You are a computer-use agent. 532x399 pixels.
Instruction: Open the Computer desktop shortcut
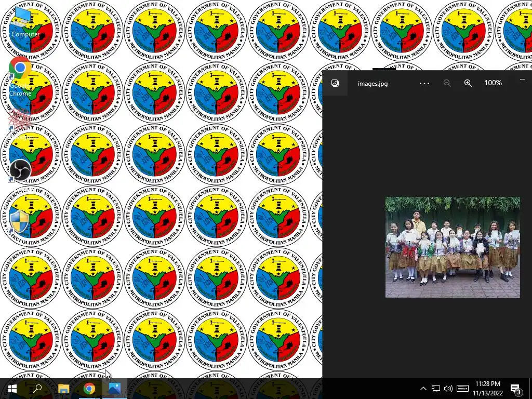click(23, 22)
